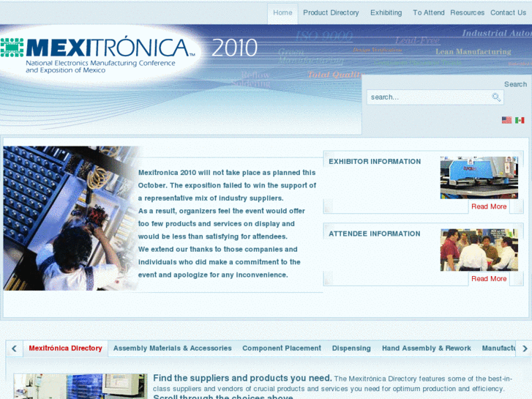This screenshot has width=532, height=399.
Task: Select the Mexican flag language icon
Action: pyautogui.click(x=520, y=120)
